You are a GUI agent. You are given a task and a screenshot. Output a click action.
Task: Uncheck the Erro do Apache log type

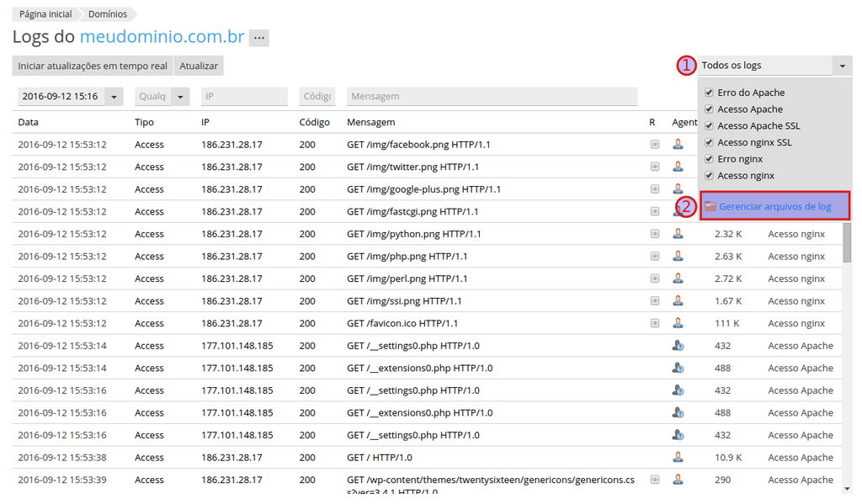pyautogui.click(x=710, y=91)
